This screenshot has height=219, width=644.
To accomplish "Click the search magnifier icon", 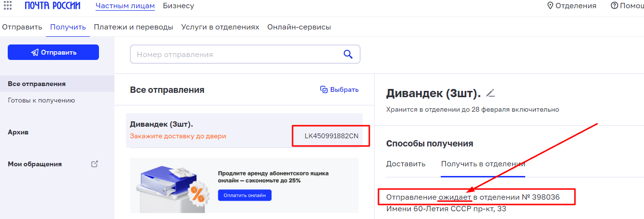I will click(x=348, y=55).
